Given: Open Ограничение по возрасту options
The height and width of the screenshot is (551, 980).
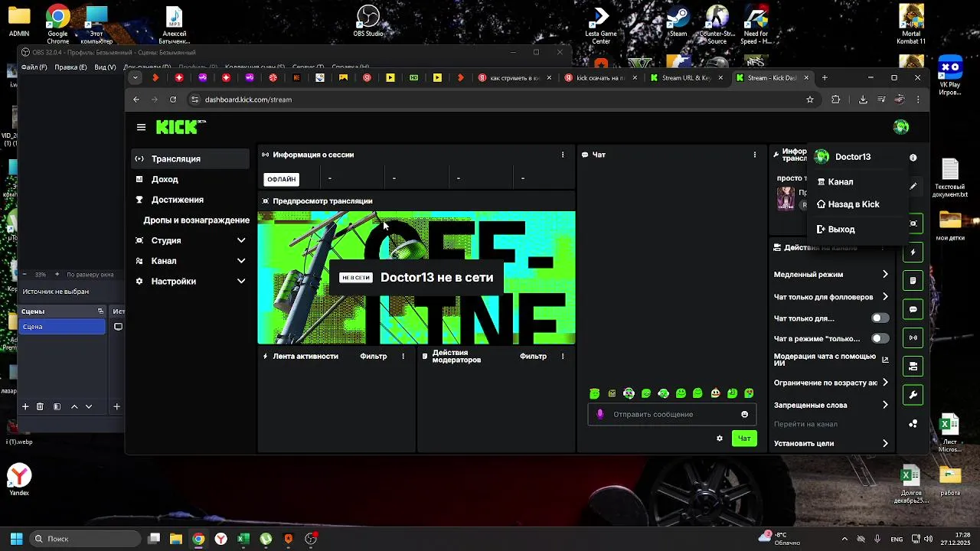Looking at the screenshot, I should click(x=831, y=383).
